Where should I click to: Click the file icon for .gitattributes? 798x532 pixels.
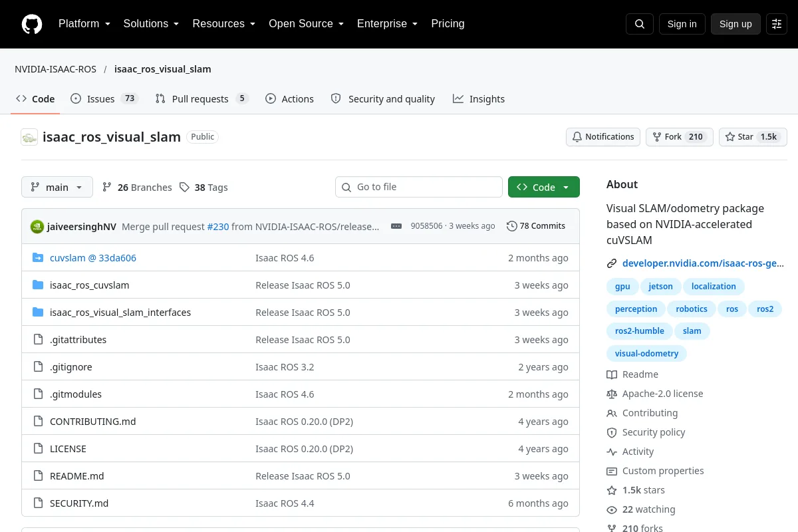click(x=38, y=340)
